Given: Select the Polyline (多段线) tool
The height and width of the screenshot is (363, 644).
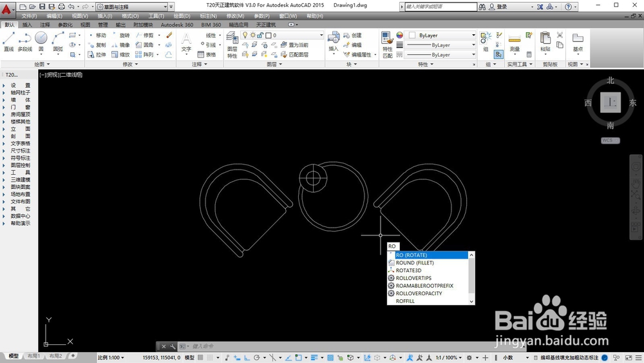Looking at the screenshot, I should 24,41.
